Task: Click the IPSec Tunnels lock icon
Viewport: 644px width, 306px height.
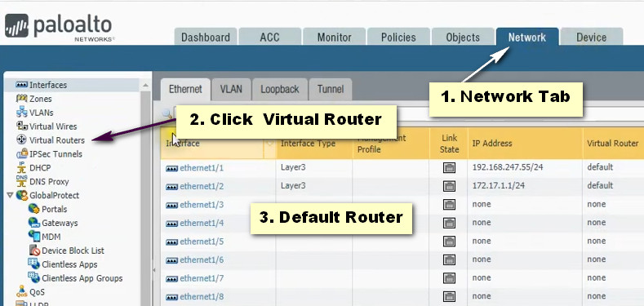Action: click(22, 153)
